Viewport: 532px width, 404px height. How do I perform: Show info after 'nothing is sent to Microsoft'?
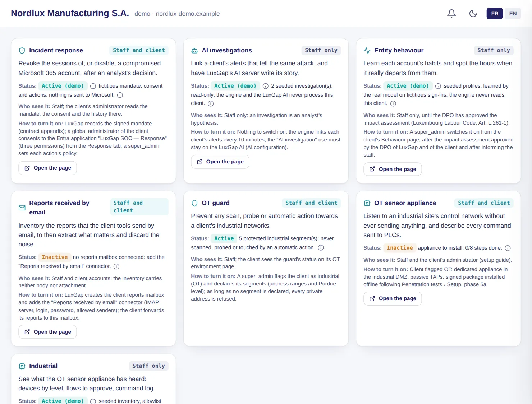[120, 95]
